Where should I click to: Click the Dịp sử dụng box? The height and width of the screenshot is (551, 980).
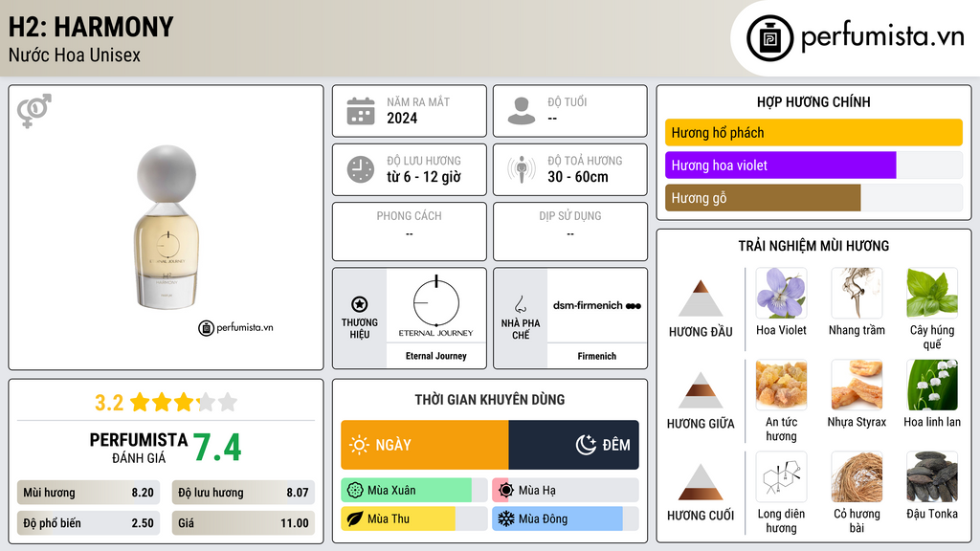[570, 231]
